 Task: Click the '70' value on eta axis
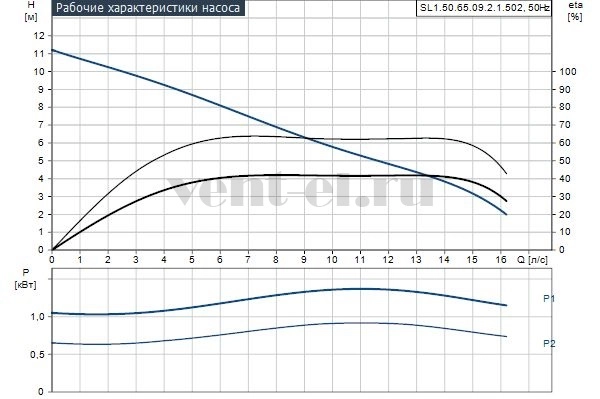[x=565, y=125]
